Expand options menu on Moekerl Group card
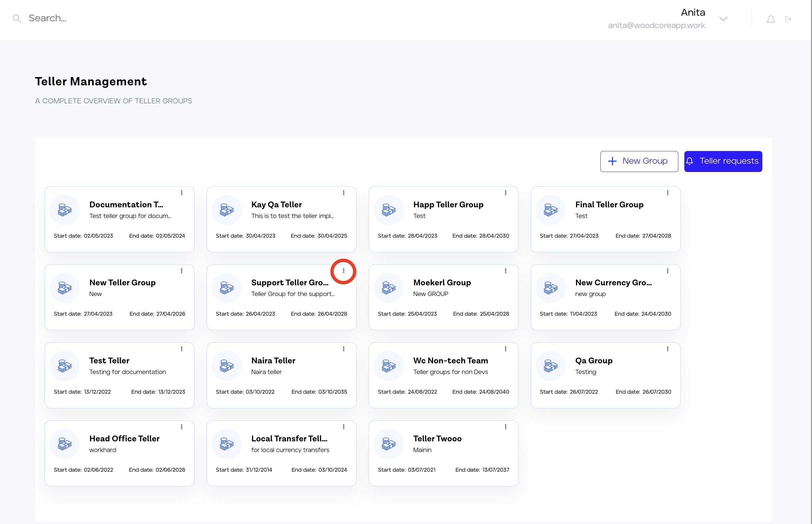Viewport: 812px width, 524px height. tap(506, 271)
